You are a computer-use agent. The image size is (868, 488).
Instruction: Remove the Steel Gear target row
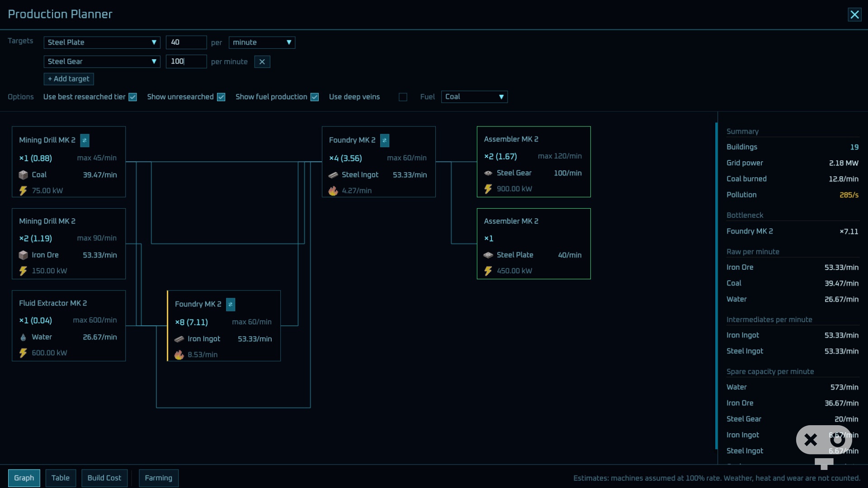(262, 62)
